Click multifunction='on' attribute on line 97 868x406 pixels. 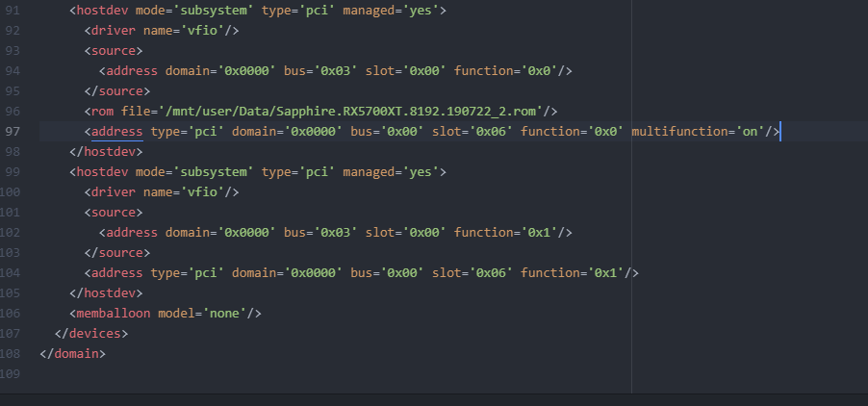point(698,132)
